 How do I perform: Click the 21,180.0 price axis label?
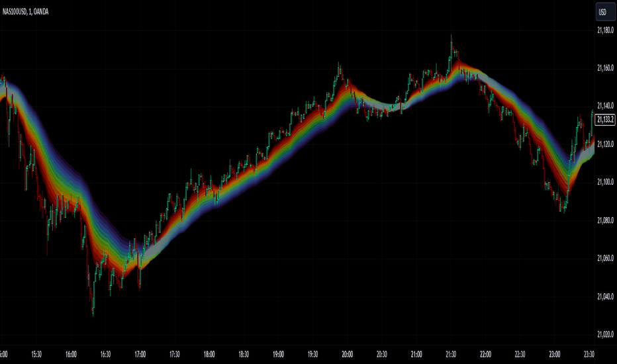coord(605,30)
